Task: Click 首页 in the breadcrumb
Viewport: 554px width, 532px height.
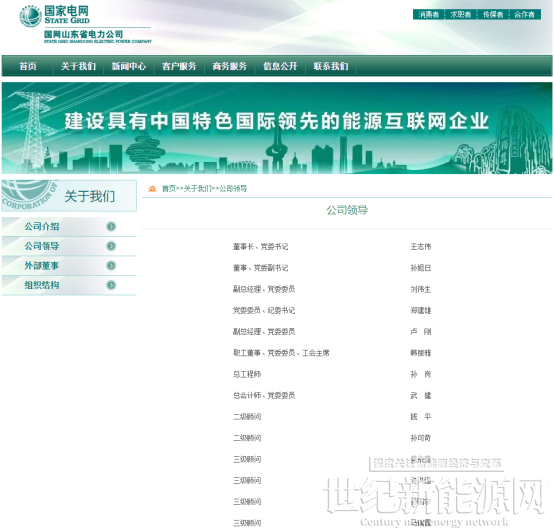Action: pyautogui.click(x=169, y=189)
